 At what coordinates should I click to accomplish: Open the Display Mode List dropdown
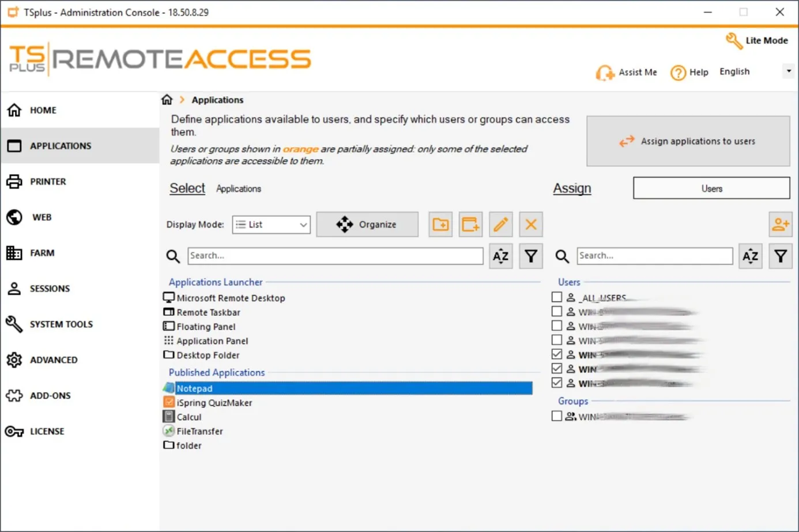pyautogui.click(x=272, y=225)
